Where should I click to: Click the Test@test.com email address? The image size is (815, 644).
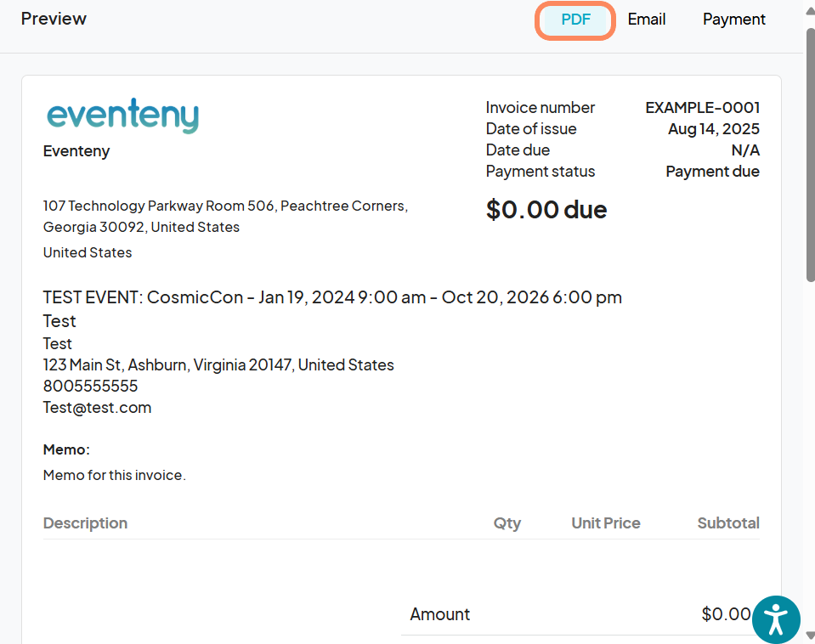coord(97,408)
